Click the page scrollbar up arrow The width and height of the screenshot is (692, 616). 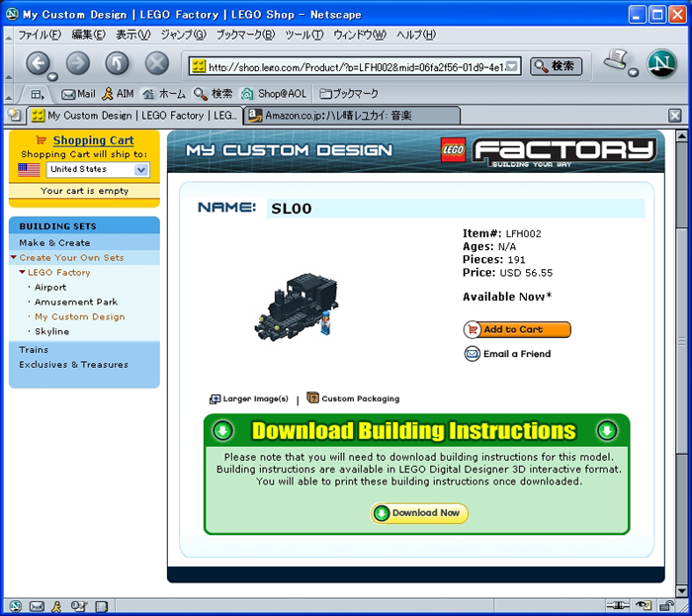[x=682, y=136]
